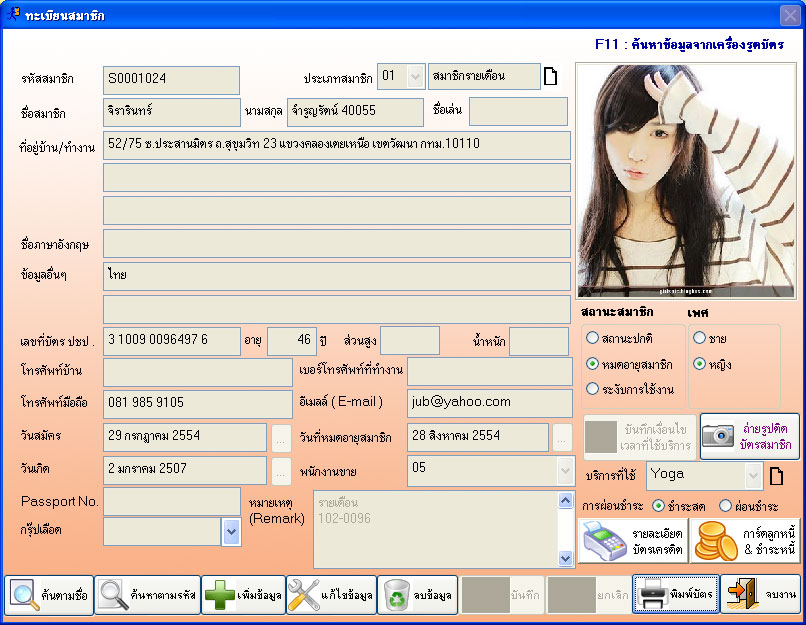Select the male gender radio button
This screenshot has width=806, height=625.
(x=699, y=338)
